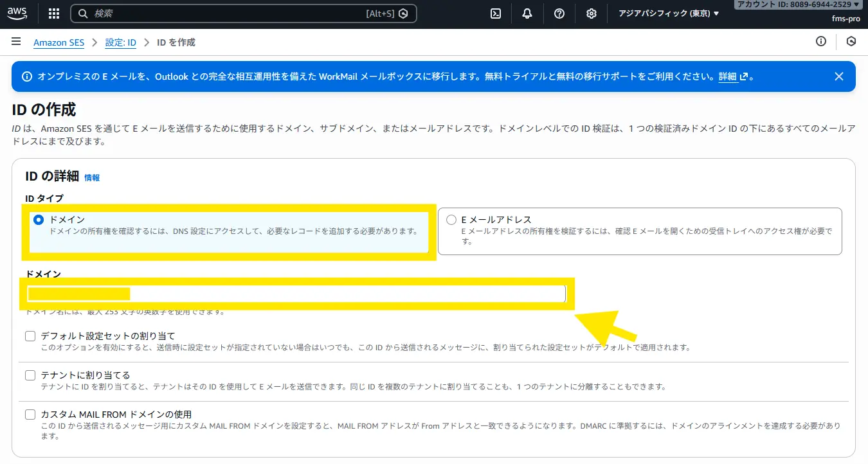Toggle the side navigation hamburger menu
Viewport: 868px width, 464px height.
click(16, 42)
